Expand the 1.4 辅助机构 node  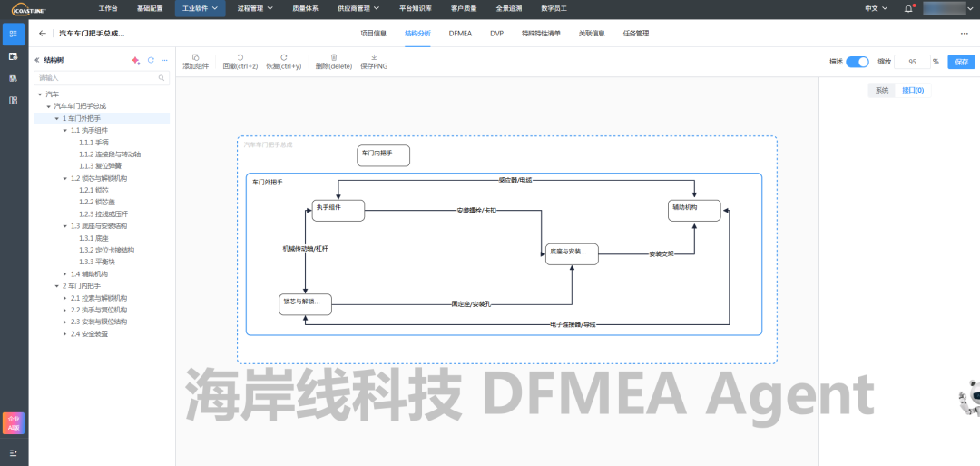[x=65, y=274]
